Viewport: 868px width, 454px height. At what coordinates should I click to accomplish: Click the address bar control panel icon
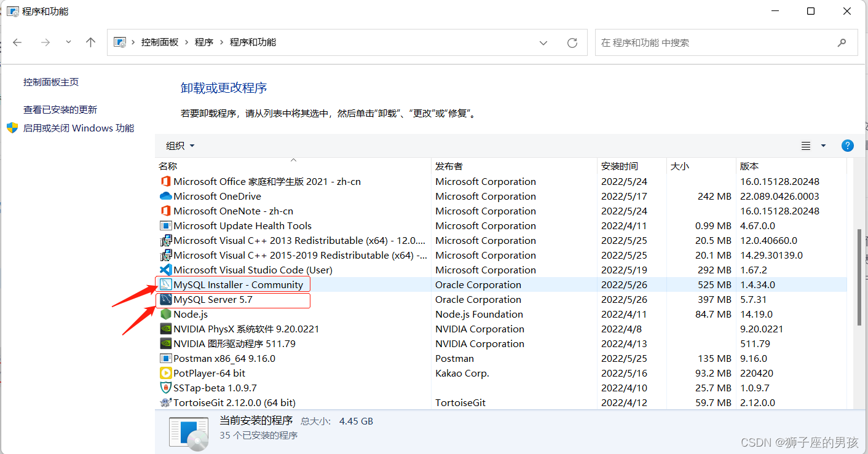pos(120,42)
